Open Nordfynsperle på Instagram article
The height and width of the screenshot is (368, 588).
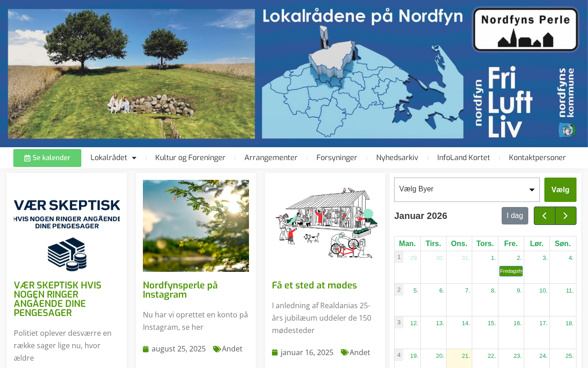181,290
